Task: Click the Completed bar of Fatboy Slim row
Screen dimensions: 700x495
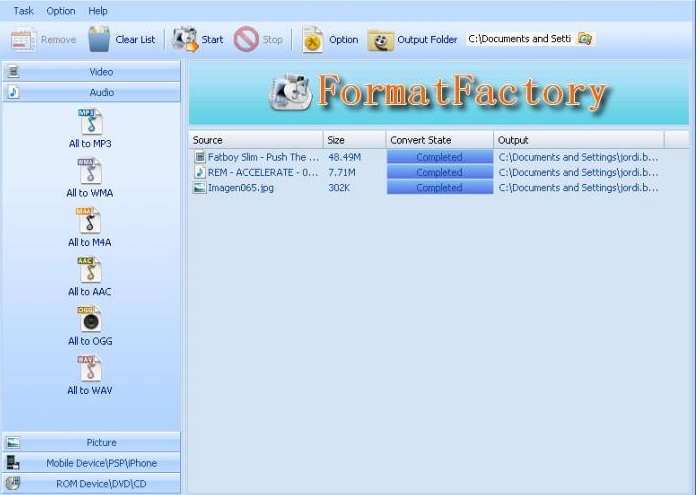Action: click(440, 157)
